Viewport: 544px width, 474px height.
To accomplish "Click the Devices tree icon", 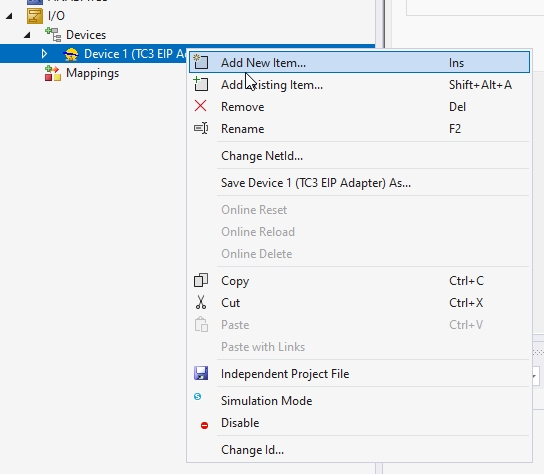I will tap(53, 35).
